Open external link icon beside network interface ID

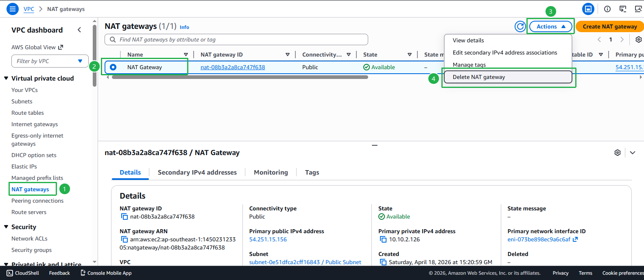[575, 239]
